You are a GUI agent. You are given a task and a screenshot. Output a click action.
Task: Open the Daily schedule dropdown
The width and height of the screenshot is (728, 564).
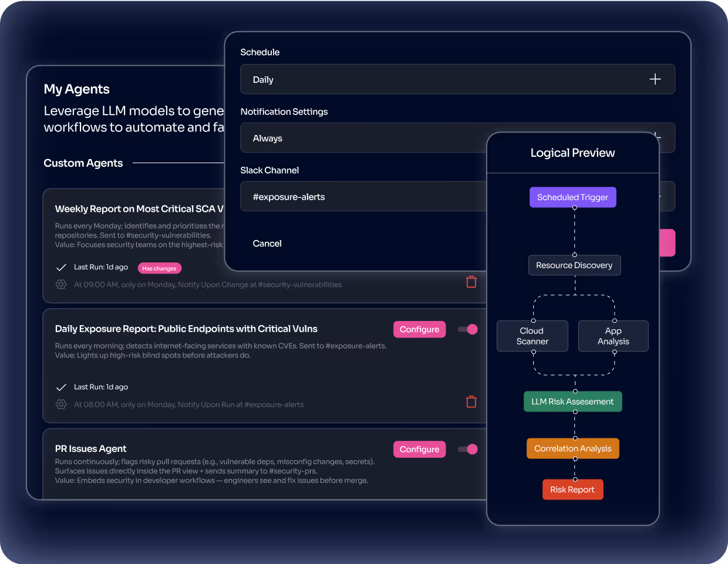point(457,79)
